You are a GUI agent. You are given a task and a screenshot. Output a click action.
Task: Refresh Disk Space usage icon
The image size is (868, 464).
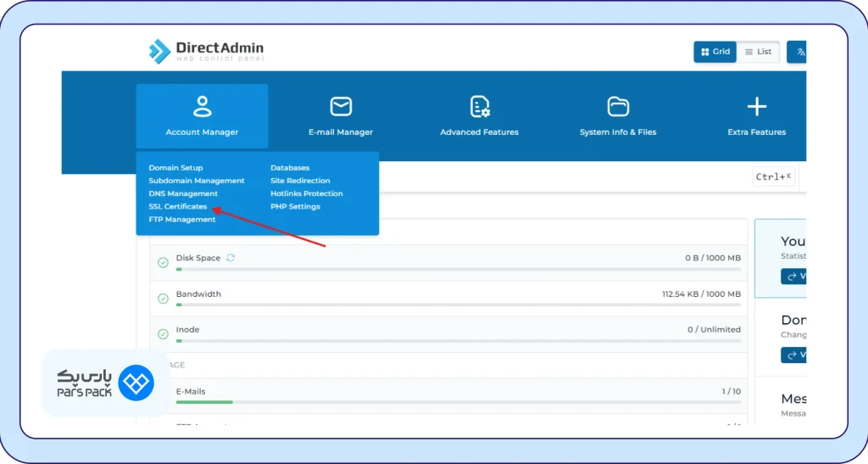[x=231, y=258]
